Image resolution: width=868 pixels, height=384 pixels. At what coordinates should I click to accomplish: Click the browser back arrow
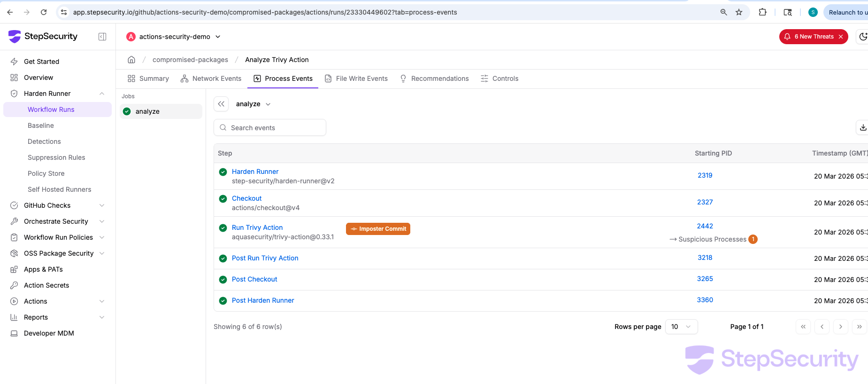click(10, 12)
